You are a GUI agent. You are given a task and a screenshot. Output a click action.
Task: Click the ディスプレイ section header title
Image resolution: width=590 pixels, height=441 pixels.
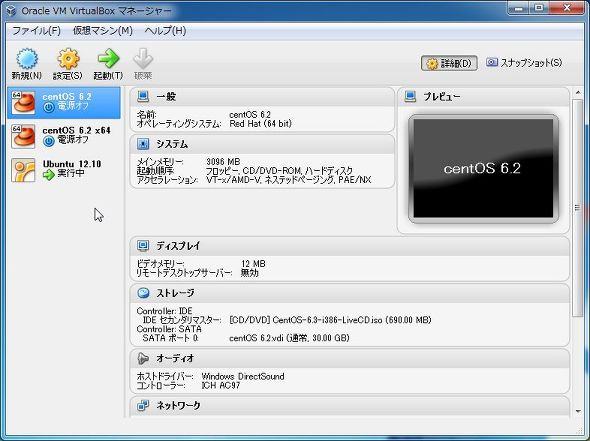178,246
